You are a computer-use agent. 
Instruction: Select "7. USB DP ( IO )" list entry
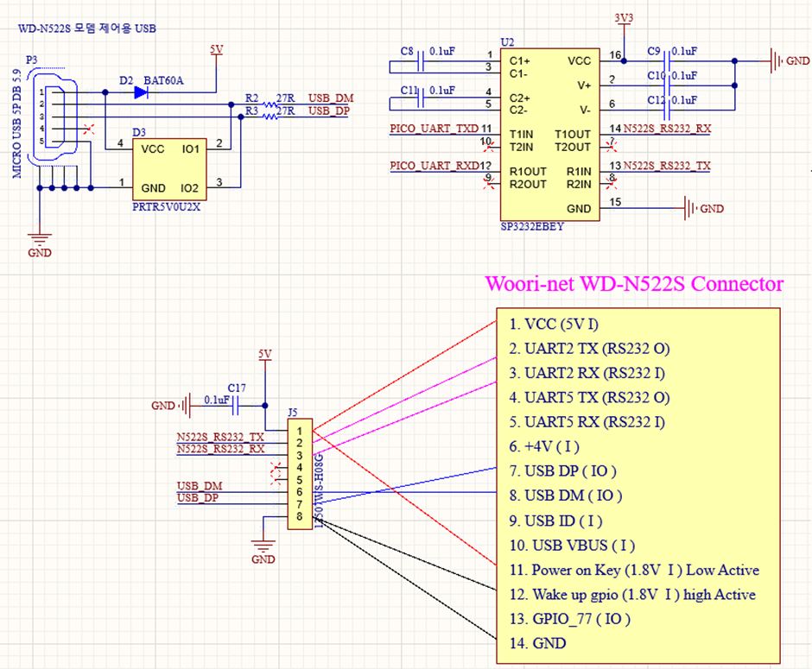(563, 470)
